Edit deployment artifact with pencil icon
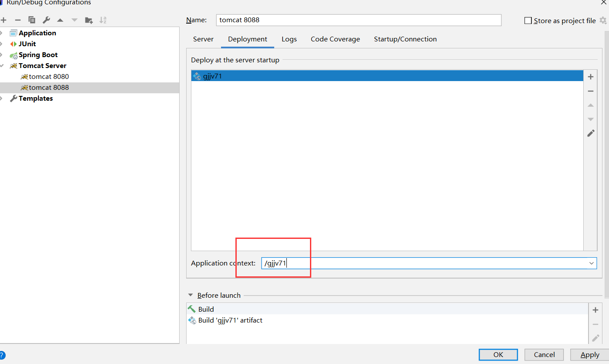 click(x=591, y=133)
